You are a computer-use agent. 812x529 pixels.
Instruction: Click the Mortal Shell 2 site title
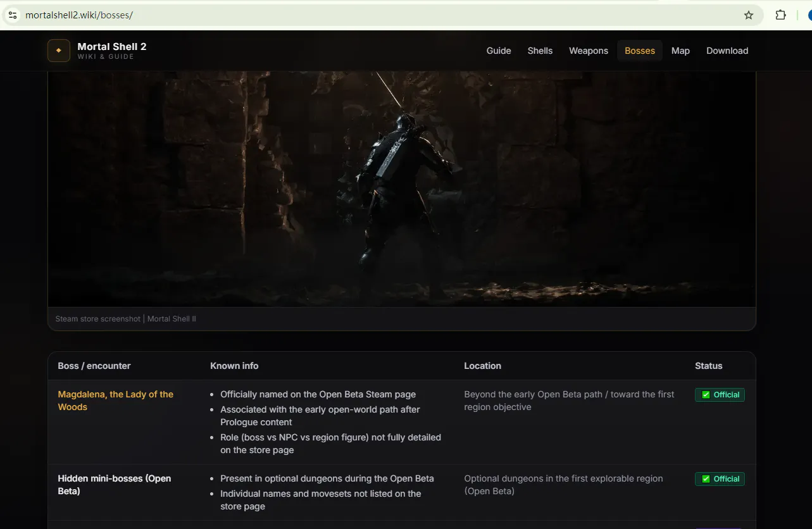point(112,46)
